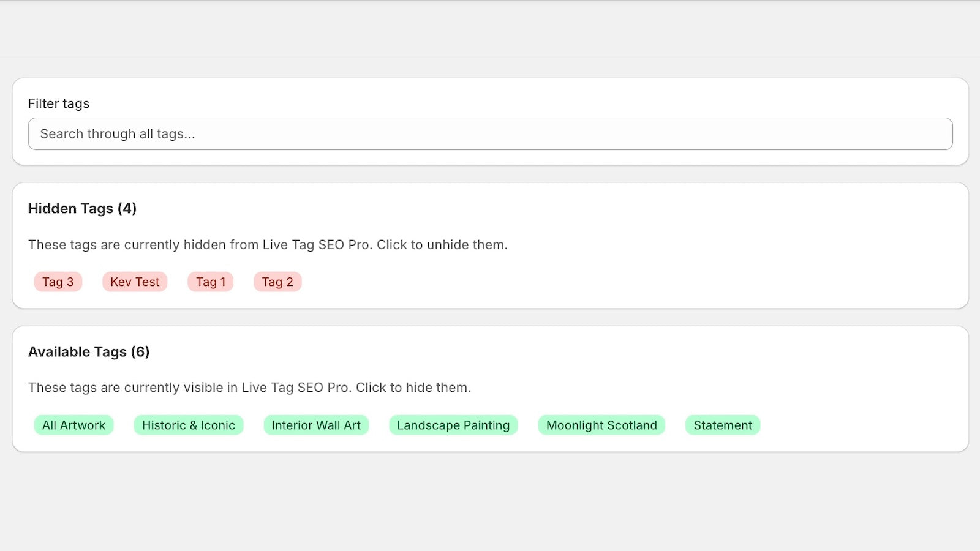Hide the 'Landscape Painting' tag
This screenshot has height=551, width=980.
[453, 425]
